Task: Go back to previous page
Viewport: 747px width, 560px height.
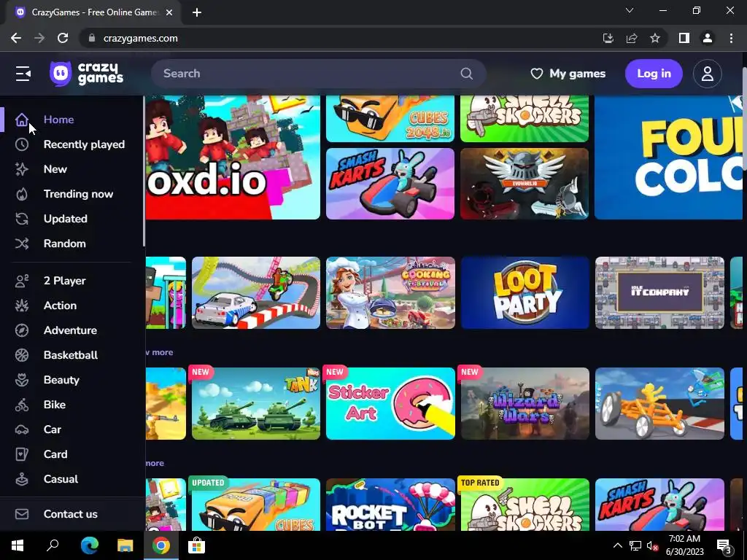Action: click(16, 38)
